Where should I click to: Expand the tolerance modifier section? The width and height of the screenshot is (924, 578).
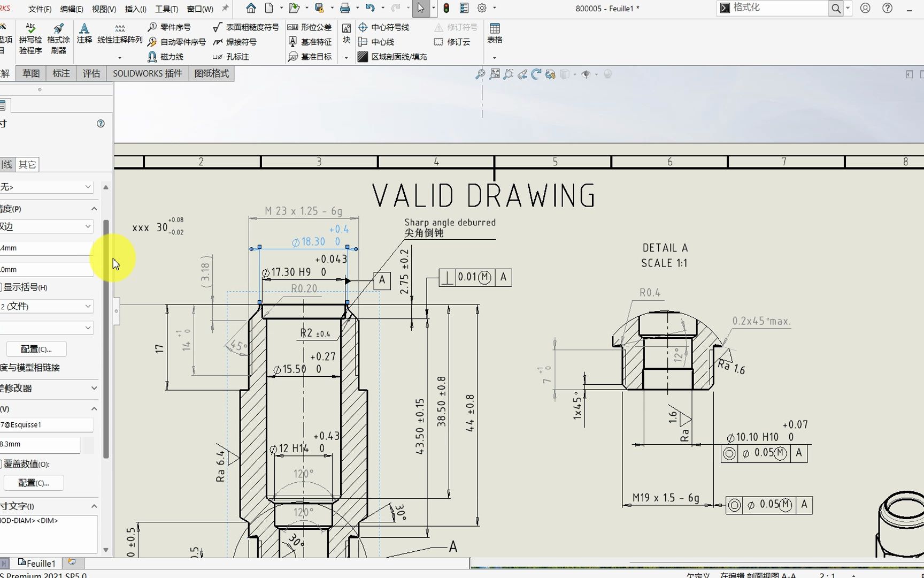click(94, 388)
